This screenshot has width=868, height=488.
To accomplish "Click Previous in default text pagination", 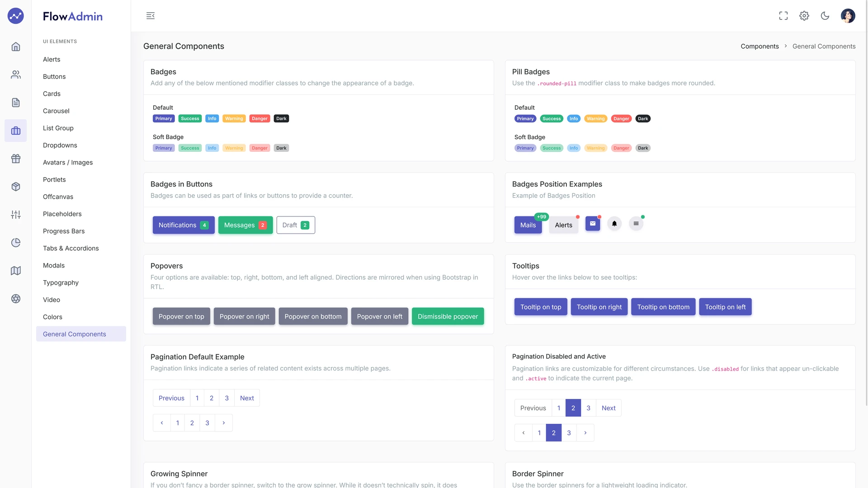I will tap(171, 398).
